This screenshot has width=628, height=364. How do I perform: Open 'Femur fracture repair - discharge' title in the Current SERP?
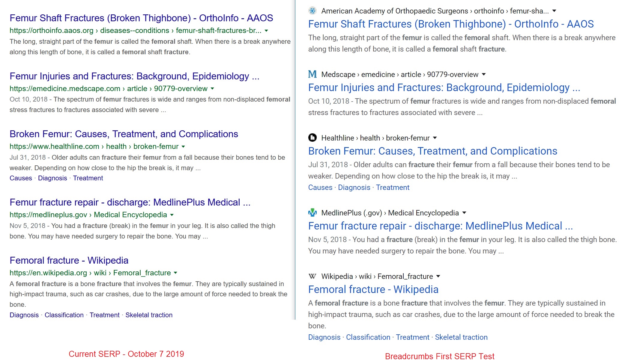[x=130, y=202]
